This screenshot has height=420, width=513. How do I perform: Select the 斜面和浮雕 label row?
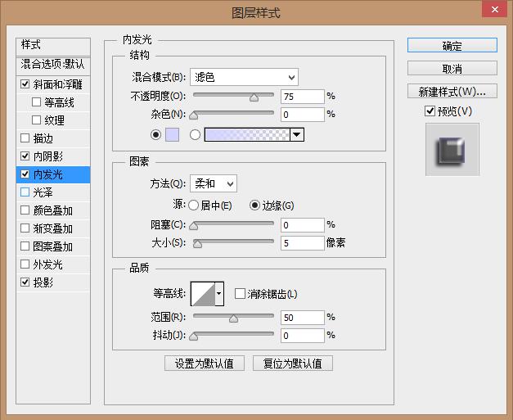57,84
